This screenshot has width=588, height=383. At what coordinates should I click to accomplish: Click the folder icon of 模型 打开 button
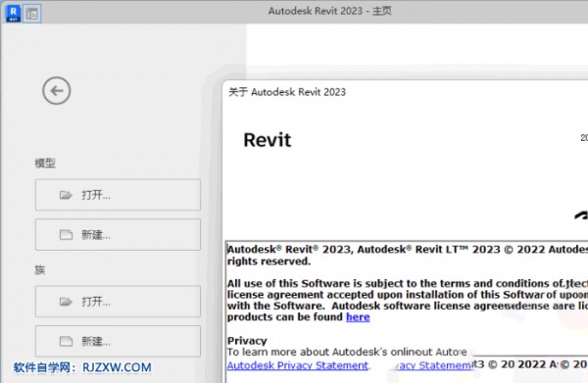(x=66, y=195)
